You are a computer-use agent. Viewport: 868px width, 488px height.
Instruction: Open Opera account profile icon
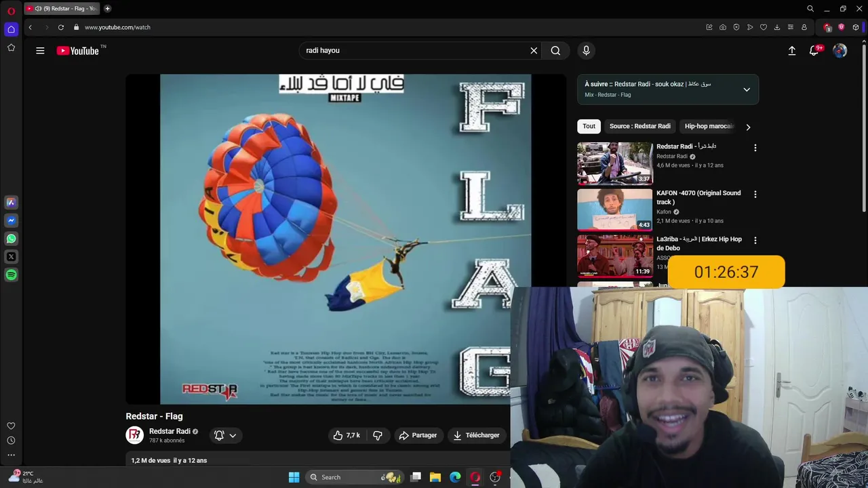point(804,27)
